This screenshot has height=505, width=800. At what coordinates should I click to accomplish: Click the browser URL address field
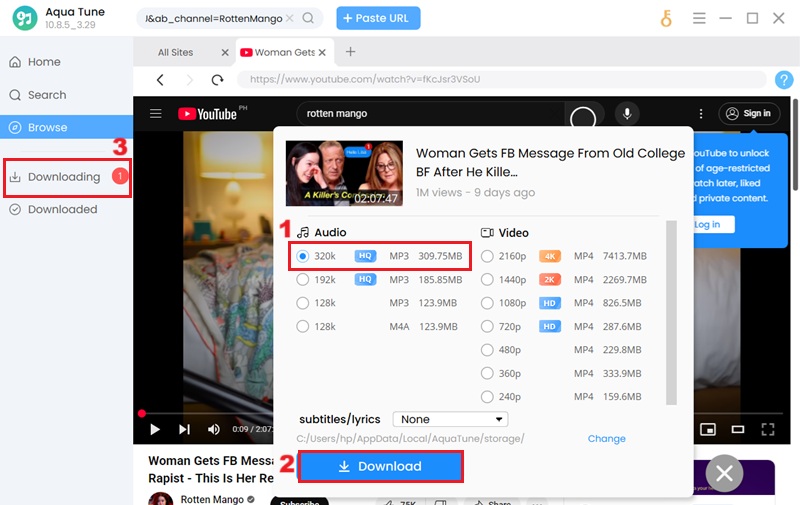pos(500,80)
